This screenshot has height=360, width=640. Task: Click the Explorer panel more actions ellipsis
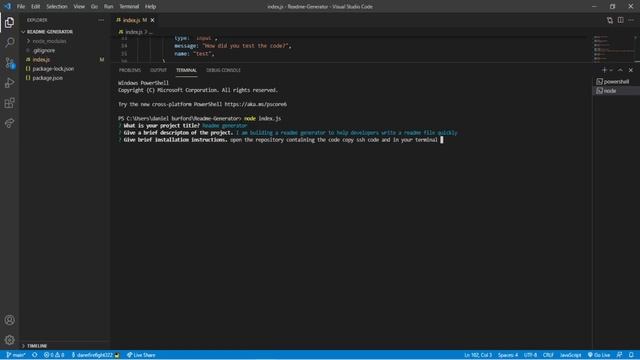point(101,20)
